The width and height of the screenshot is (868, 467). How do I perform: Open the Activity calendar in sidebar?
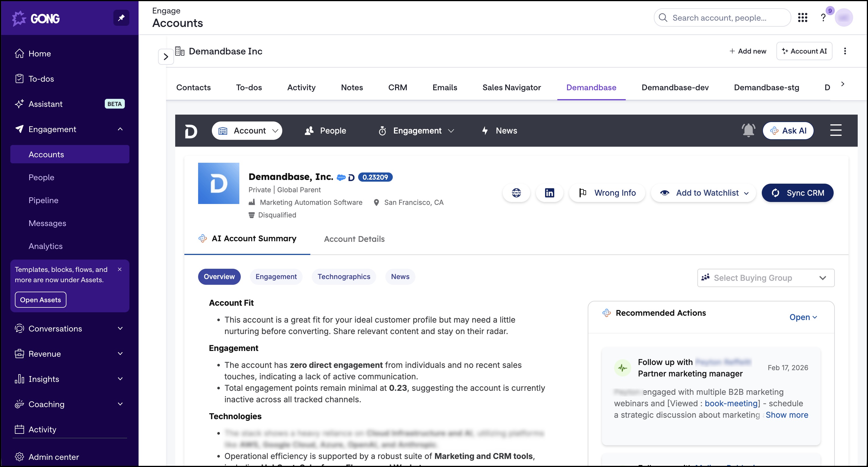pos(36,429)
